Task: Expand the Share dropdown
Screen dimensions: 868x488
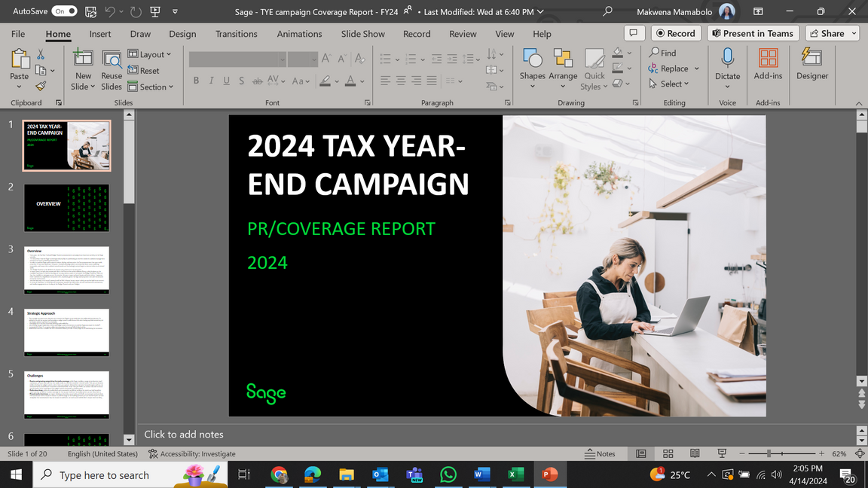Action: (854, 33)
